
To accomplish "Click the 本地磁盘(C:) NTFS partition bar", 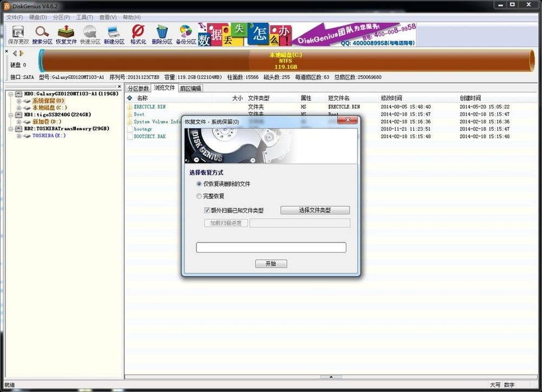I will [286, 61].
